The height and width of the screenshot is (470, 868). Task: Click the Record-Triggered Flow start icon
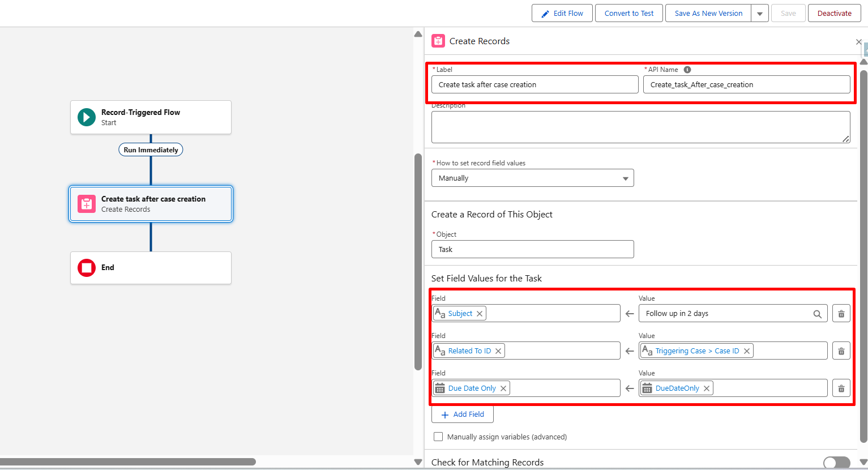[x=87, y=117]
